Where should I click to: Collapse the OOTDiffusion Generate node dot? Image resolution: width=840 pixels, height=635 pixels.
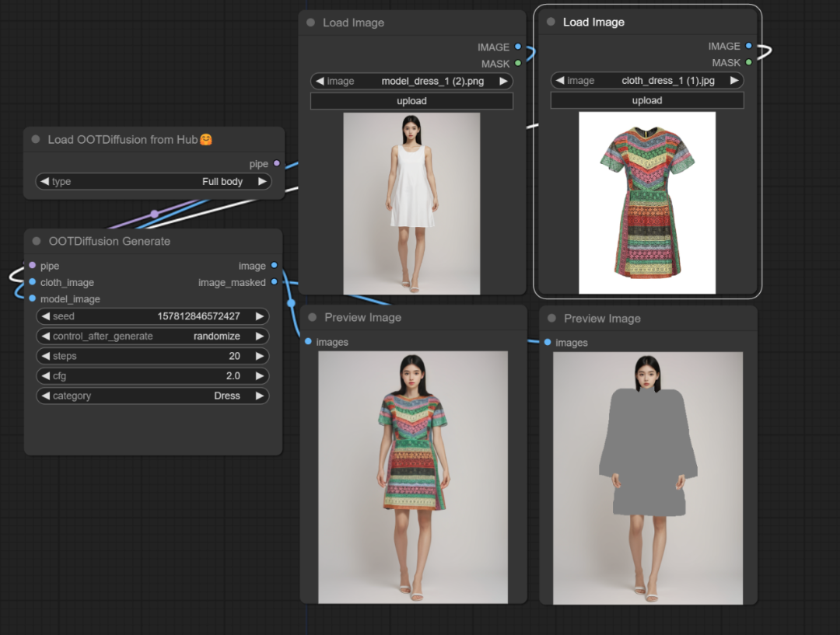pyautogui.click(x=37, y=241)
